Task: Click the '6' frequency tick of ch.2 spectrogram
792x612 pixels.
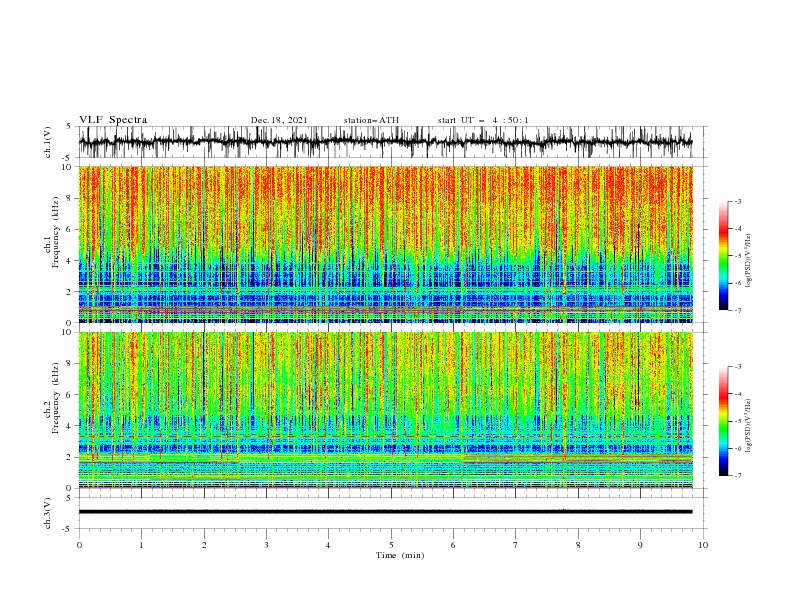Action: coord(70,395)
